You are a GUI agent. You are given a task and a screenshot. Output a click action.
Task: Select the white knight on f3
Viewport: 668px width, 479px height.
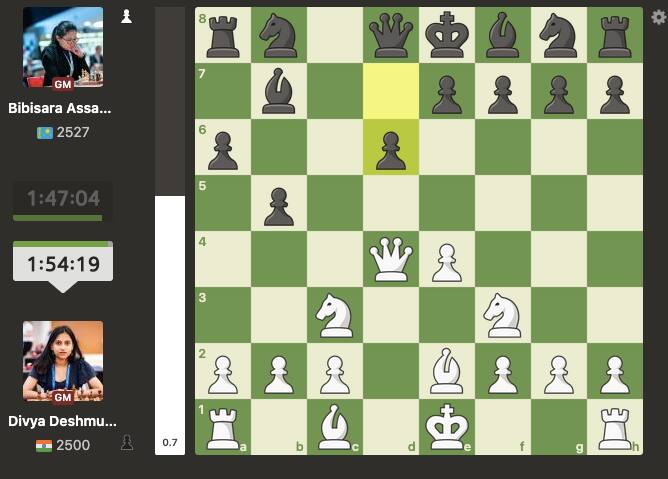coord(503,315)
